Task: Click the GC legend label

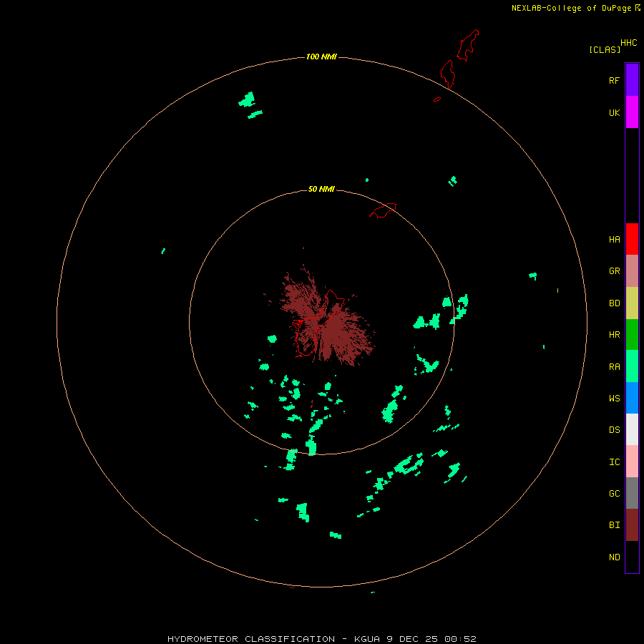Action: [615, 494]
